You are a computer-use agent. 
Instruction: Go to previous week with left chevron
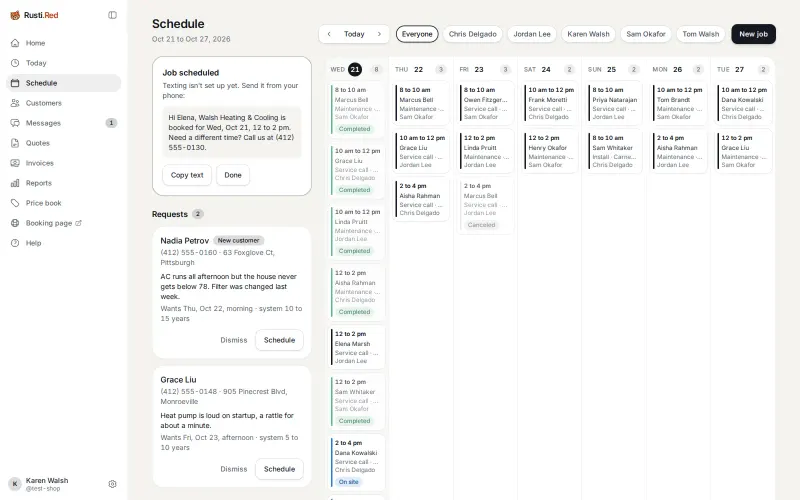pos(329,34)
